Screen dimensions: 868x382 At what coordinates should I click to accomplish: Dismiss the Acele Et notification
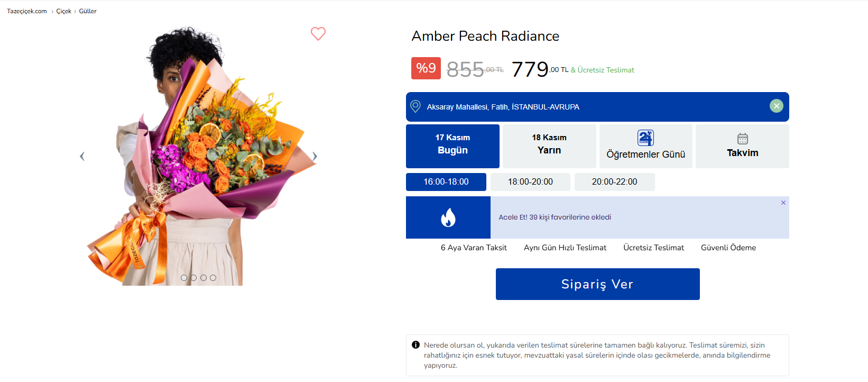tap(783, 203)
